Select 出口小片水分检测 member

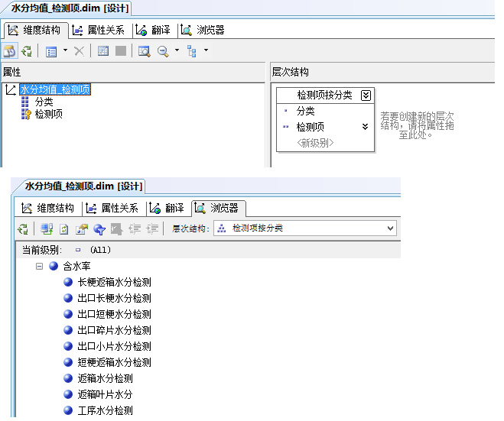point(114,346)
